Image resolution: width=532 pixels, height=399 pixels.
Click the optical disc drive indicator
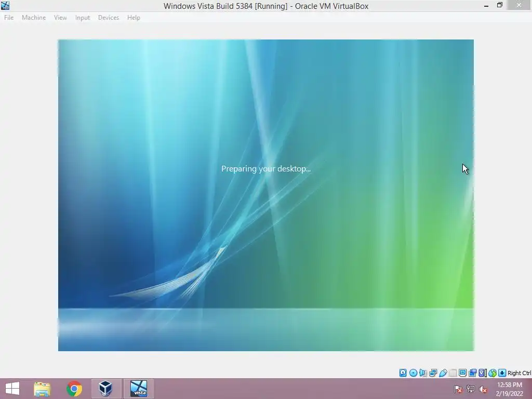click(x=413, y=373)
